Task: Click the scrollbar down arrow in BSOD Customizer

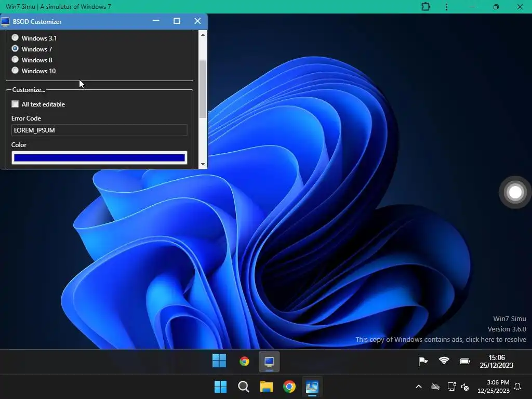Action: pos(203,164)
